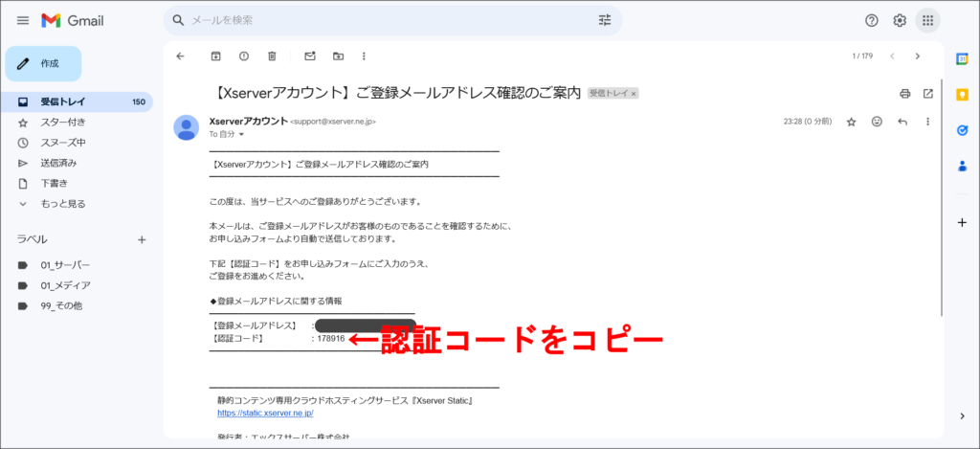Image resolution: width=980 pixels, height=449 pixels.
Task: Click the Gmail logo
Action: coord(73,21)
